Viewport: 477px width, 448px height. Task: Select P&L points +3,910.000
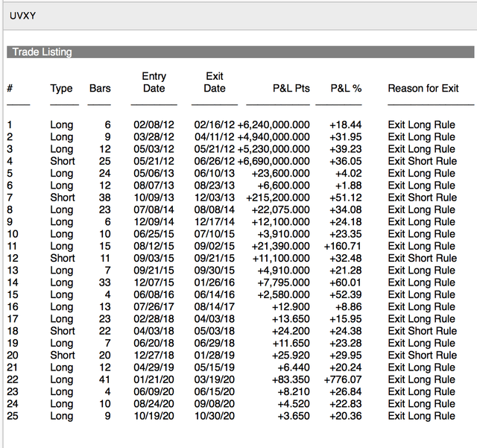tap(283, 234)
